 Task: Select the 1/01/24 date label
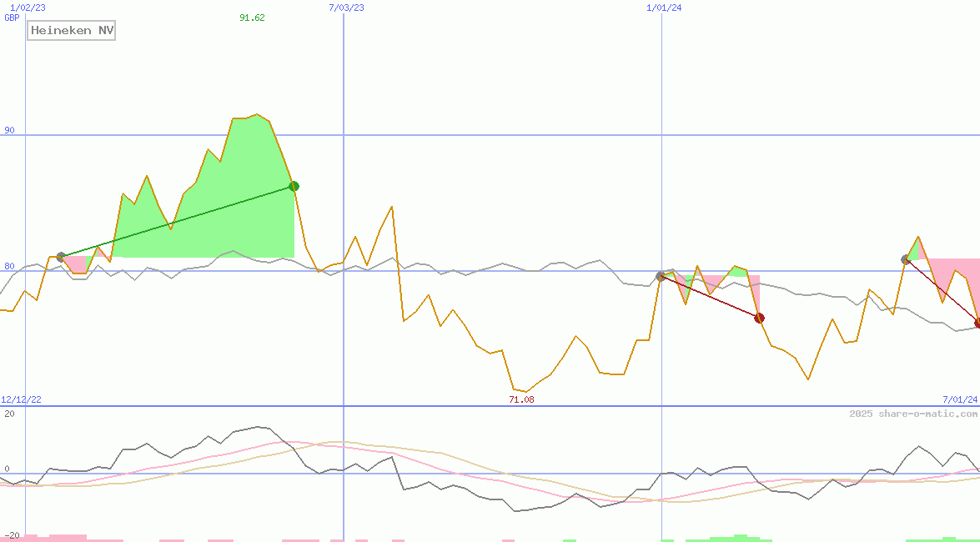[x=664, y=8]
